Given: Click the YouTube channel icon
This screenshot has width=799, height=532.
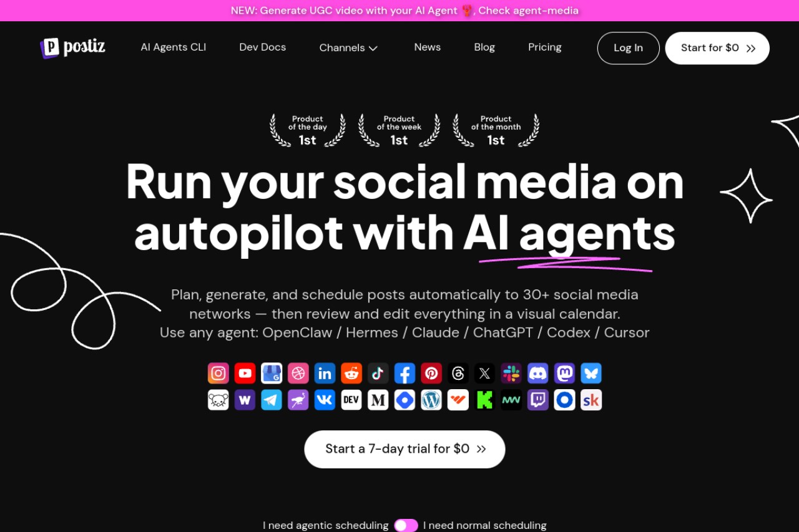Looking at the screenshot, I should pyautogui.click(x=245, y=373).
